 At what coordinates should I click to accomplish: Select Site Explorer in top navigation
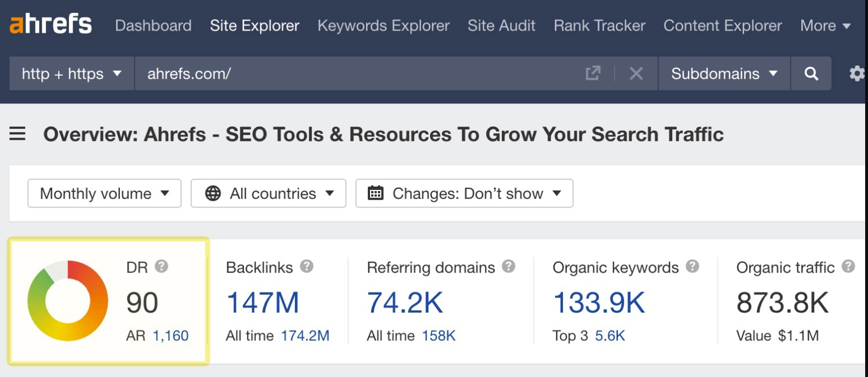pos(255,25)
